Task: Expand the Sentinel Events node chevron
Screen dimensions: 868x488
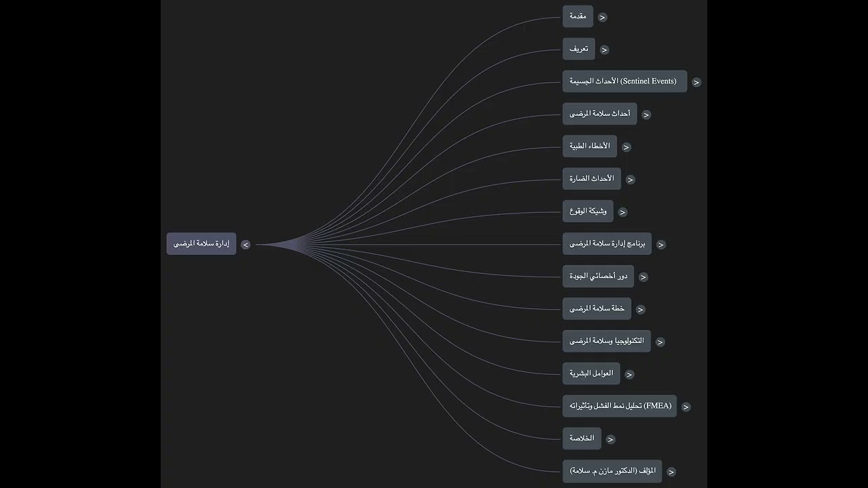Action: [x=696, y=83]
